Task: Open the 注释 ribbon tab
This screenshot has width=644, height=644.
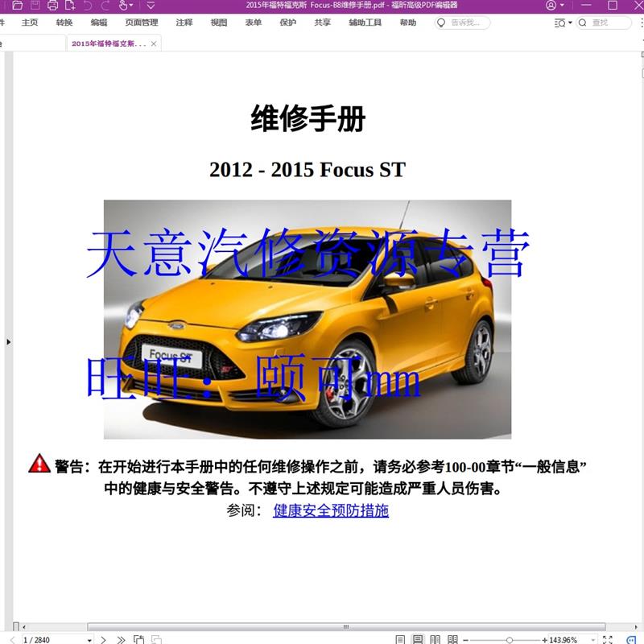Action: click(184, 23)
